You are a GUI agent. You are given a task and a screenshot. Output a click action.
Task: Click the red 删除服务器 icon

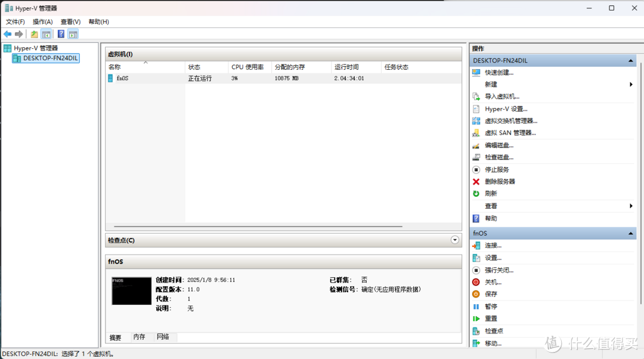click(x=476, y=182)
